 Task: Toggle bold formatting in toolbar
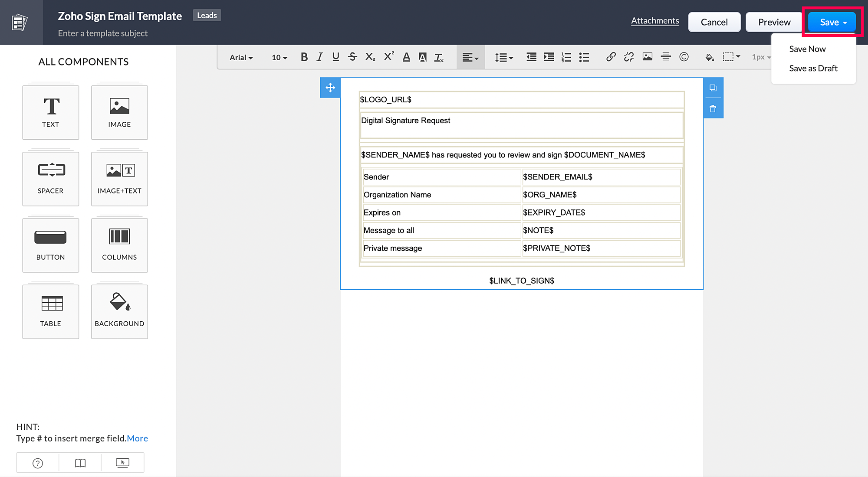tap(304, 57)
